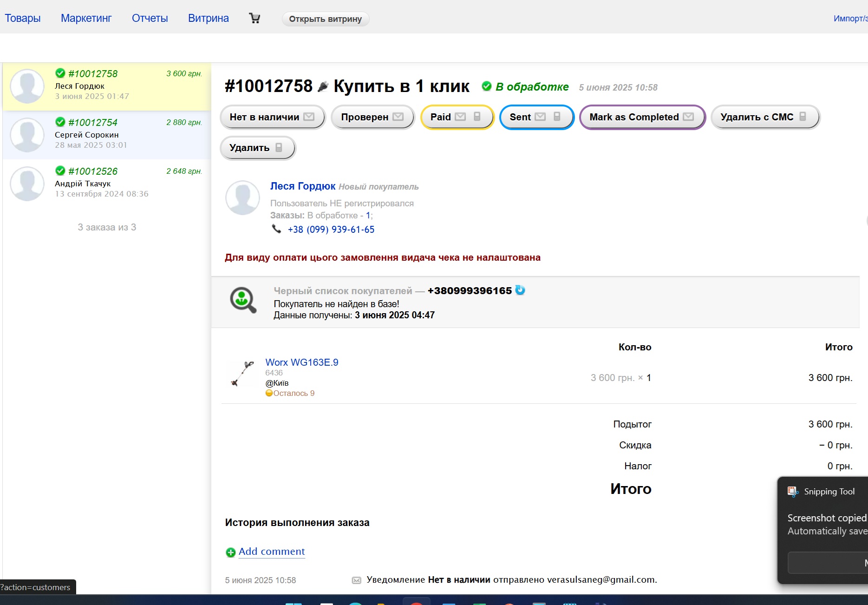Click envelope icon on Sent button
This screenshot has width=868, height=605.
click(540, 117)
